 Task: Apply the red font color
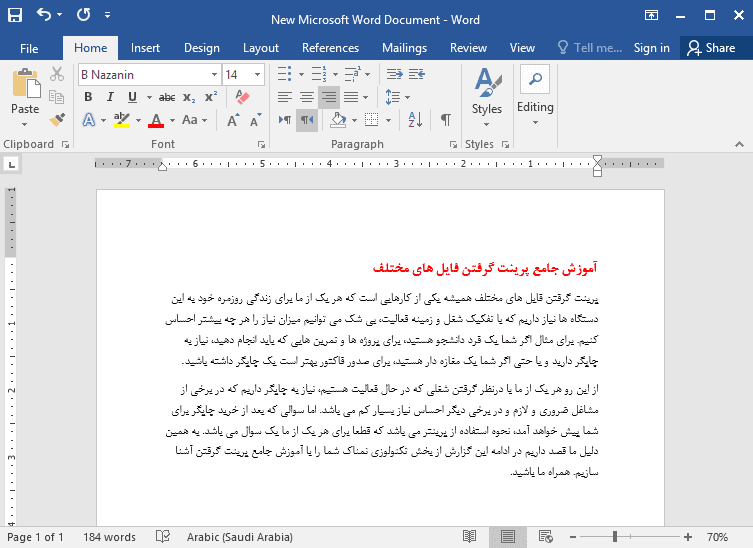(156, 120)
